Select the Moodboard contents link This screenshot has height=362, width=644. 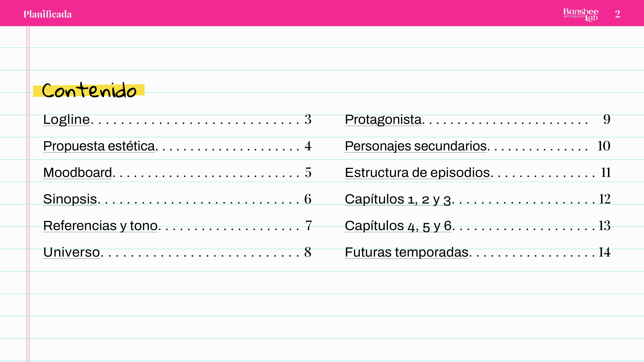point(77,172)
